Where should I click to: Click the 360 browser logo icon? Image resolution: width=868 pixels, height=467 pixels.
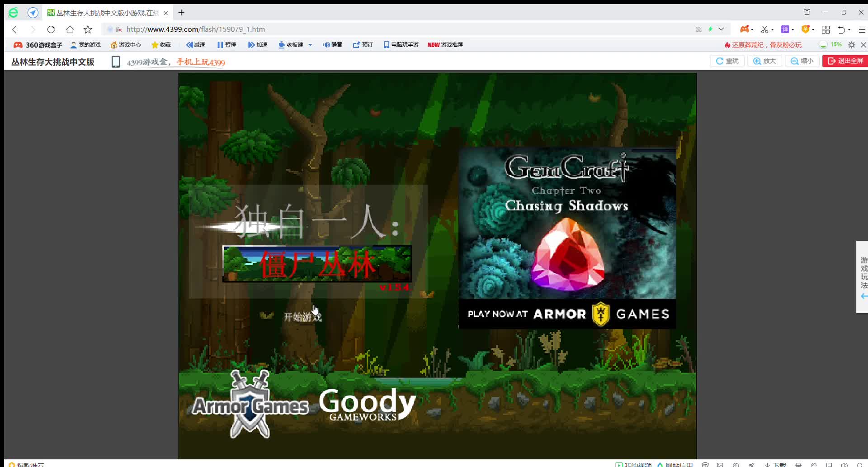coord(14,13)
